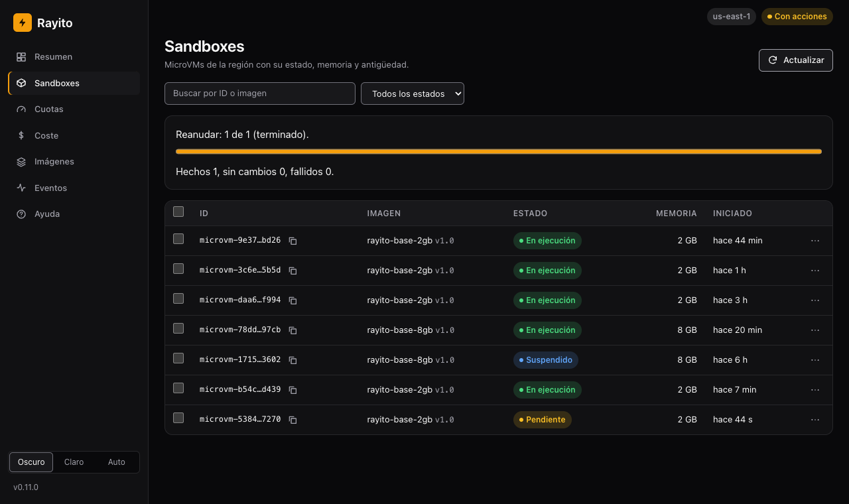Open actions menu for suspended microvm-1715…3602
The height and width of the screenshot is (504, 849).
coord(815,360)
